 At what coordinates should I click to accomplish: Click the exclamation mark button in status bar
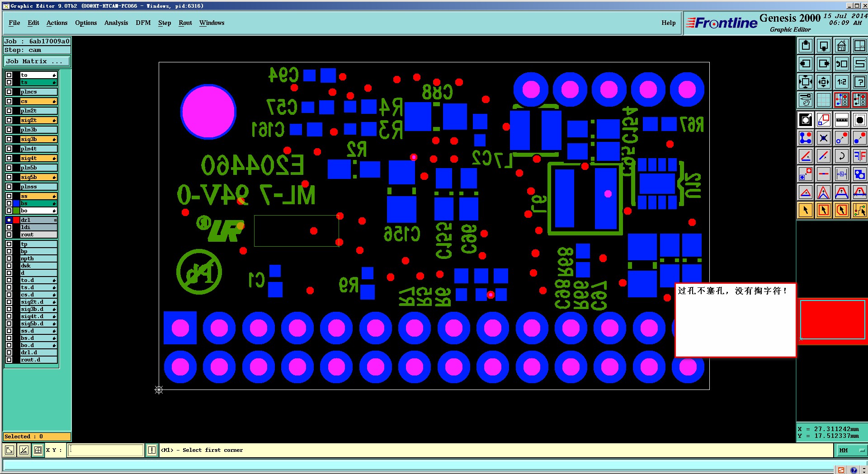click(x=151, y=450)
